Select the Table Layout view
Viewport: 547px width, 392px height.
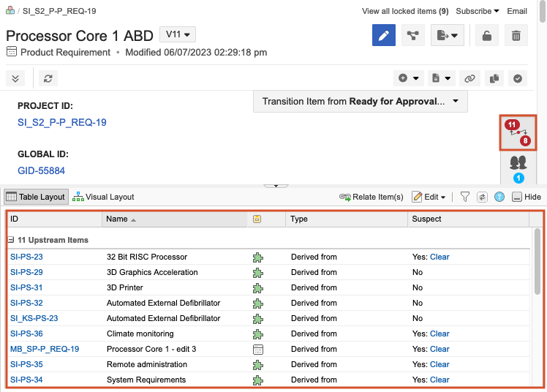(x=36, y=197)
